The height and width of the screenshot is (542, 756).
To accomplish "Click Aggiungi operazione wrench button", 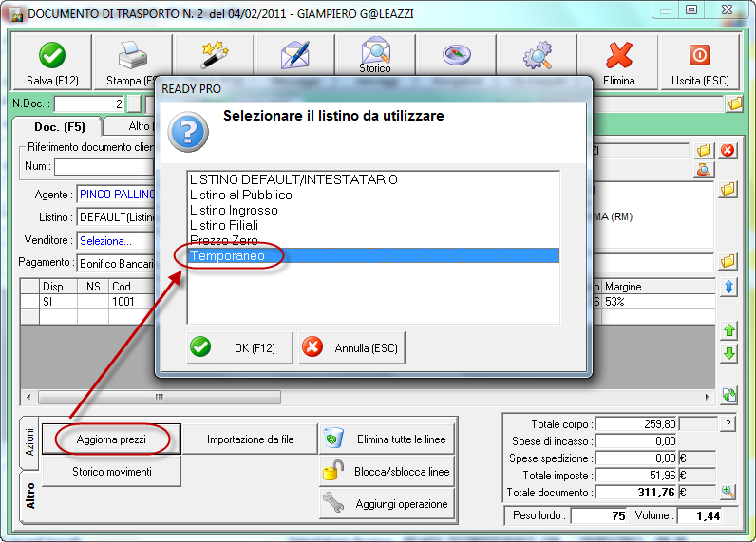I will pyautogui.click(x=387, y=503).
